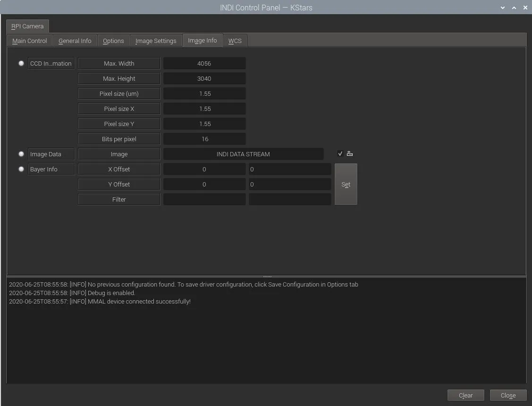Select the RPI Camera device tab
Screen dimensions: 532x406
point(27,26)
